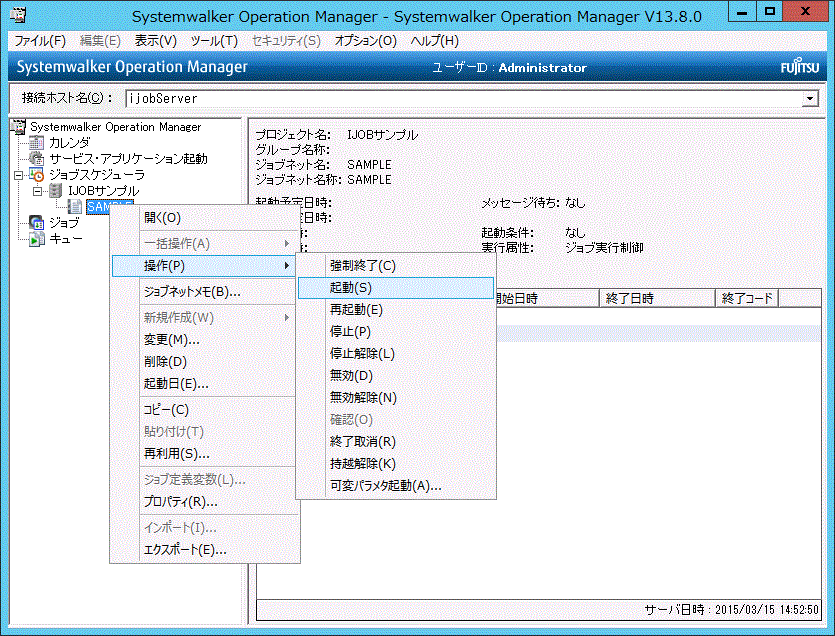
Task: Select キュー label in the tree
Action: [x=66, y=239]
